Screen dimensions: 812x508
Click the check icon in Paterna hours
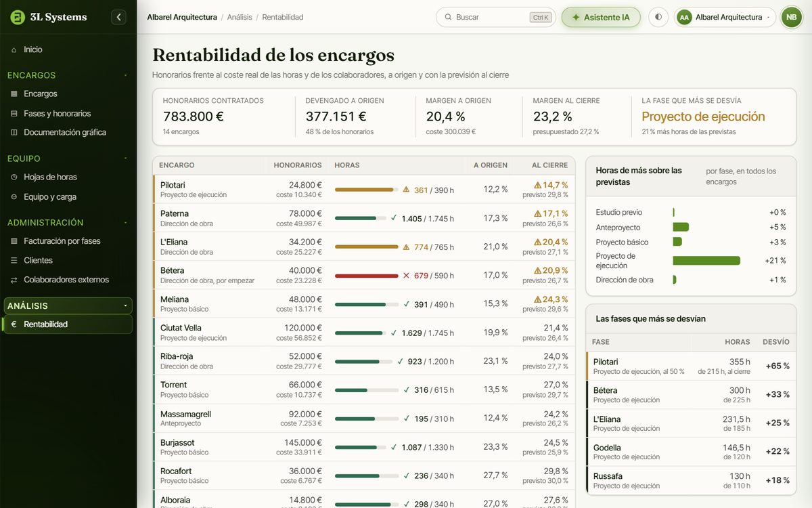[x=394, y=219]
